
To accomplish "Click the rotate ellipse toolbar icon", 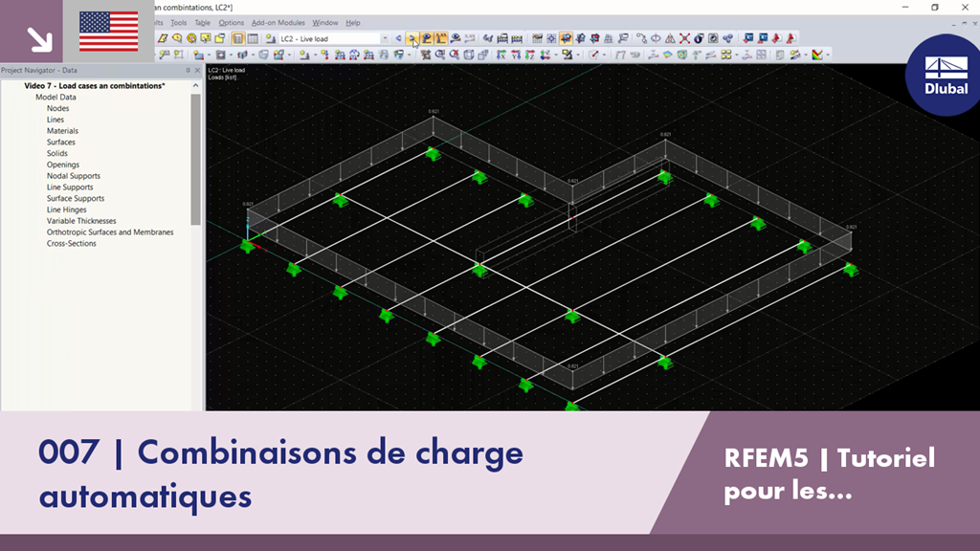I will (656, 38).
